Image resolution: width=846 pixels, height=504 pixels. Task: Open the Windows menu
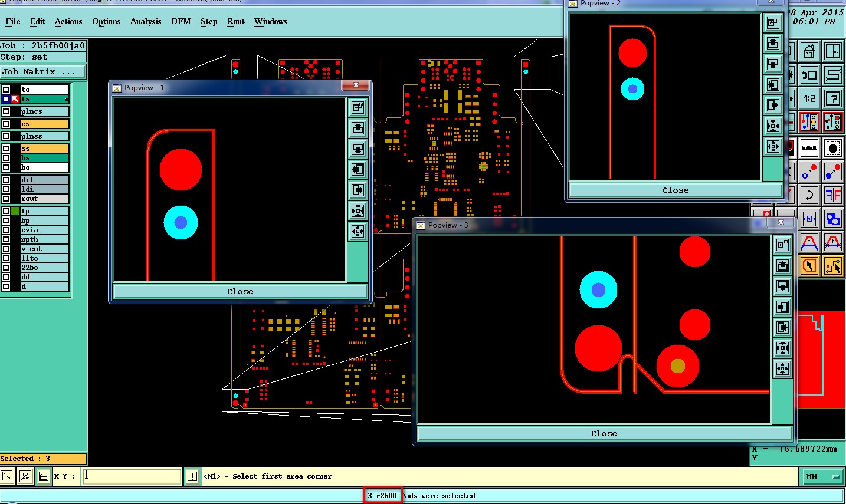tap(271, 21)
